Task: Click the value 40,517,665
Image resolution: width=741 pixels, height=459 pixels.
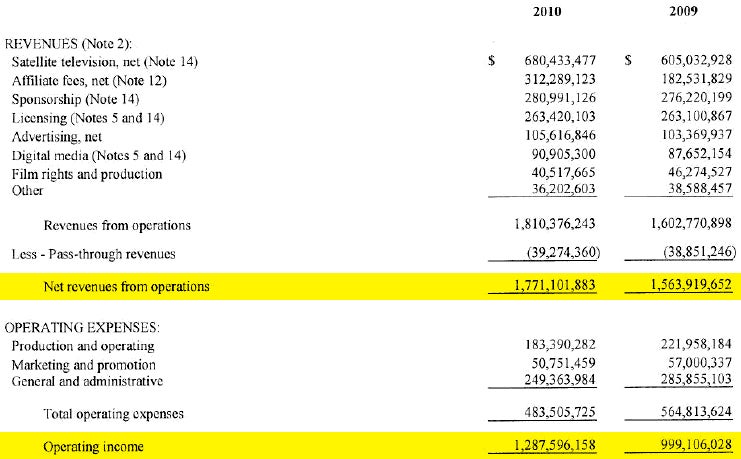Action: coord(564,173)
